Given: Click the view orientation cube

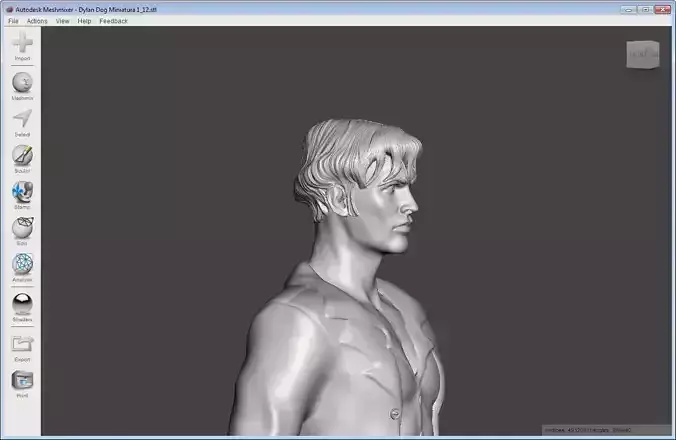Looking at the screenshot, I should [x=643, y=54].
